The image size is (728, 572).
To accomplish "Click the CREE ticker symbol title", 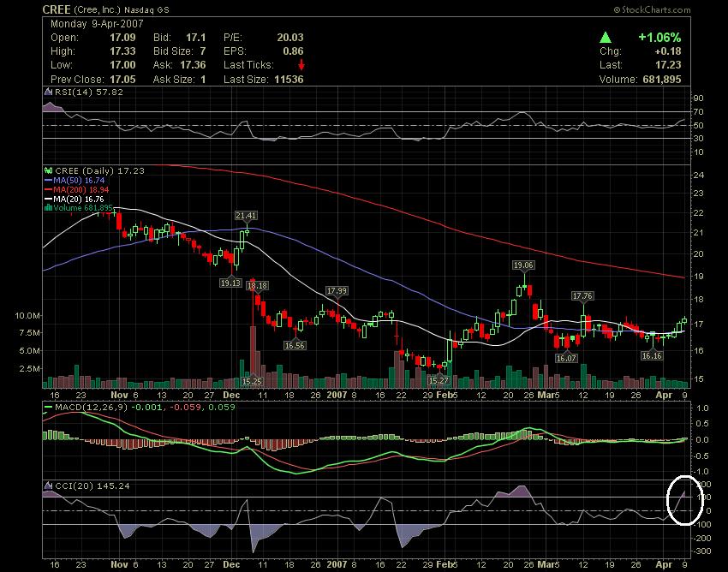I will 57,9.
